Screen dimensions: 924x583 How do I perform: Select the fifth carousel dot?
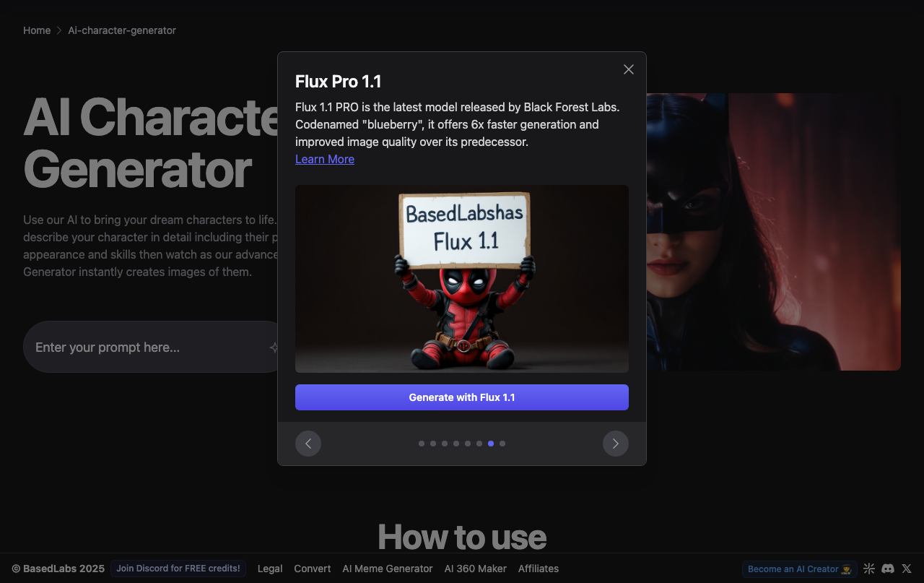pos(468,444)
